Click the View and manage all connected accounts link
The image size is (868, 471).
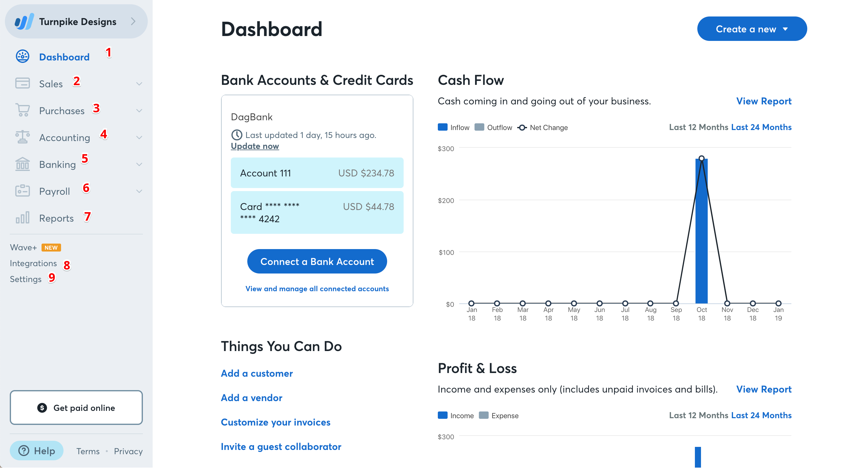[x=317, y=289]
